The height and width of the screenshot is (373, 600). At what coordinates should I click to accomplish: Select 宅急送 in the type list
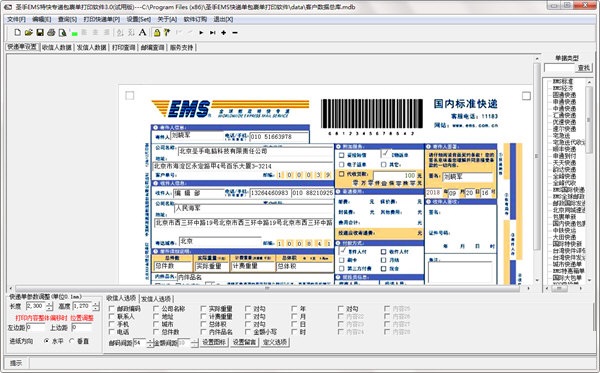(x=561, y=135)
